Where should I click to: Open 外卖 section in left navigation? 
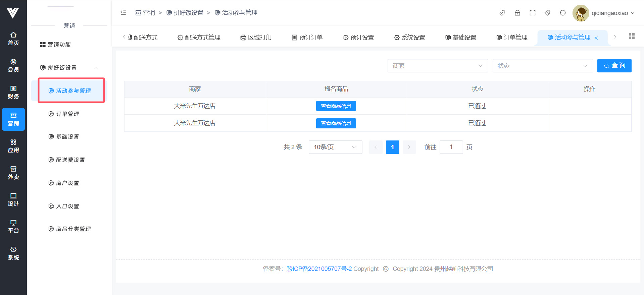click(x=13, y=173)
